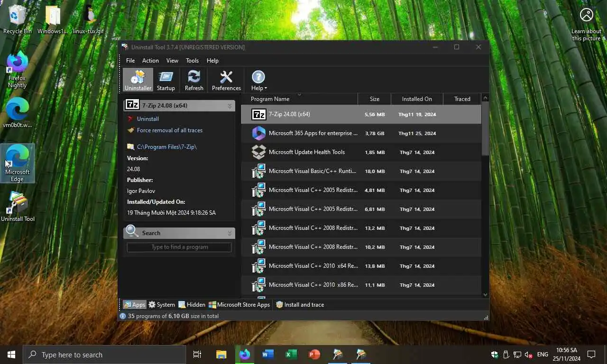
Task: Select the vm0b0t.w... Edge desktop icon
Action: [x=18, y=113]
